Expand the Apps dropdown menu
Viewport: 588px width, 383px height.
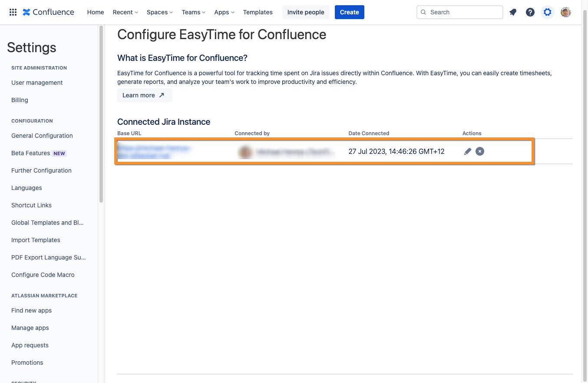[224, 12]
